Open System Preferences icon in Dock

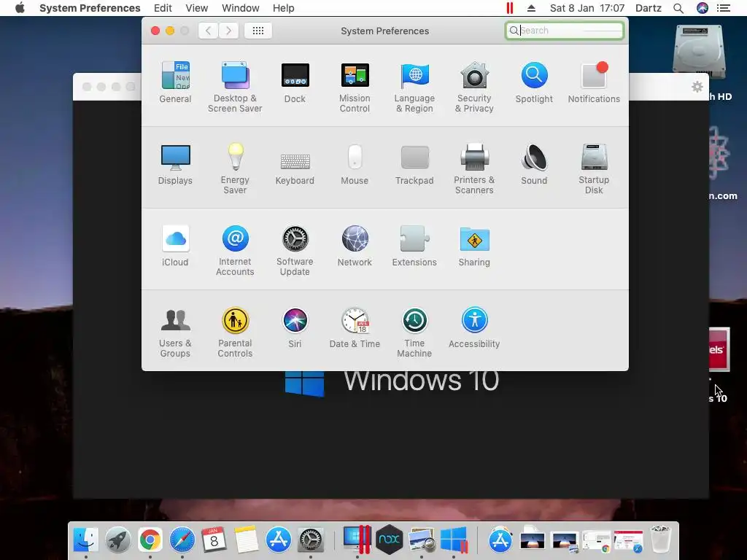point(311,540)
